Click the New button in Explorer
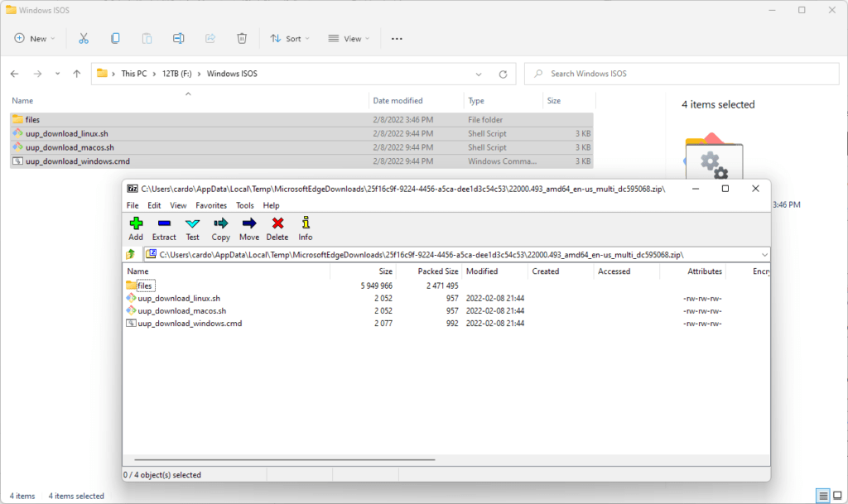 34,38
